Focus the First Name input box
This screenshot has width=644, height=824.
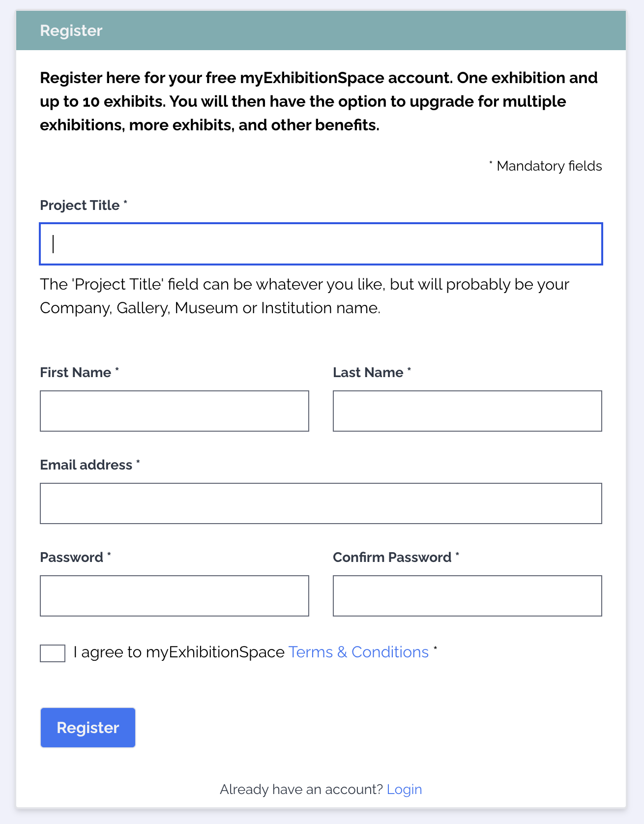tap(174, 411)
